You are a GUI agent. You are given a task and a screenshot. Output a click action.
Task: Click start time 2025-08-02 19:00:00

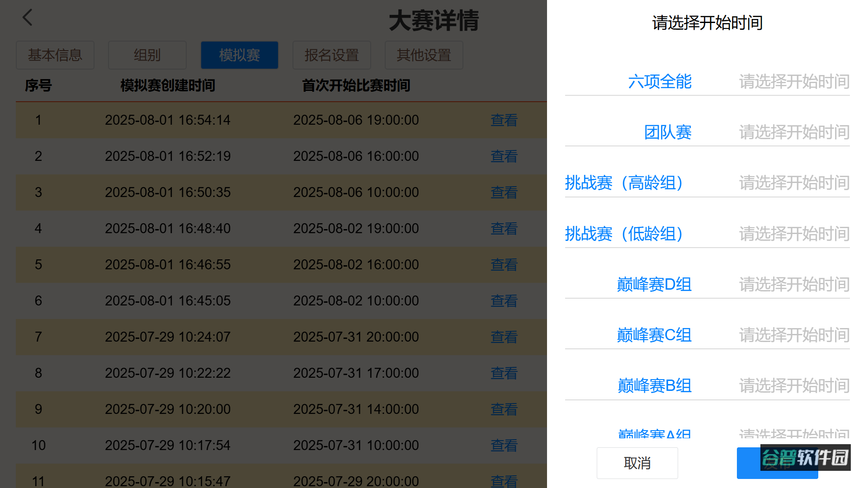(x=356, y=229)
